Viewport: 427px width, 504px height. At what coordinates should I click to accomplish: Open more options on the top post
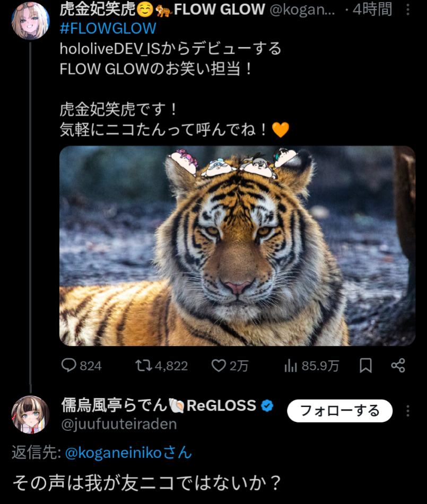pyautogui.click(x=407, y=10)
